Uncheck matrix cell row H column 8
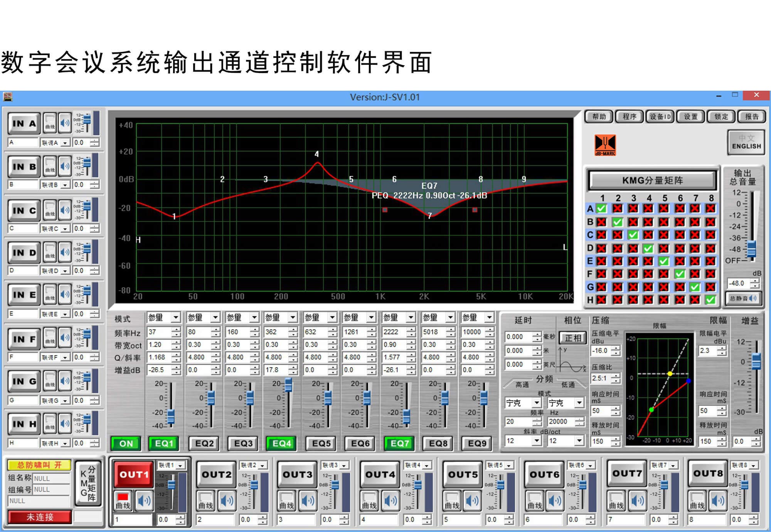Image resolution: width=771 pixels, height=532 pixels. [710, 300]
